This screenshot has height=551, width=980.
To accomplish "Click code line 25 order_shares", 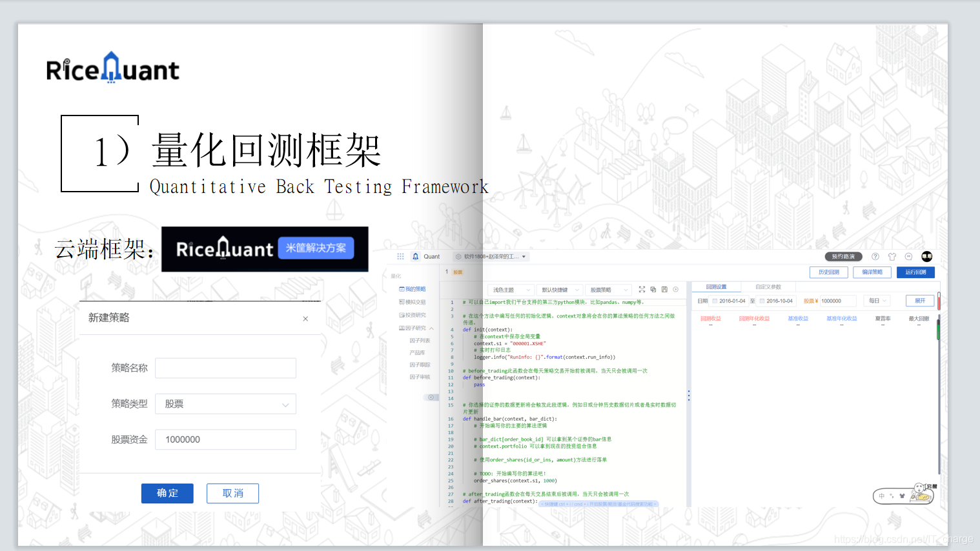I will pos(515,481).
